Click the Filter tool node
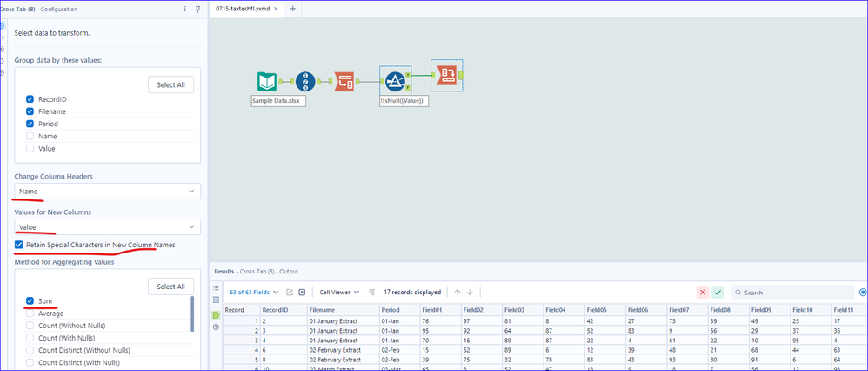This screenshot has width=868, height=371. coord(394,82)
